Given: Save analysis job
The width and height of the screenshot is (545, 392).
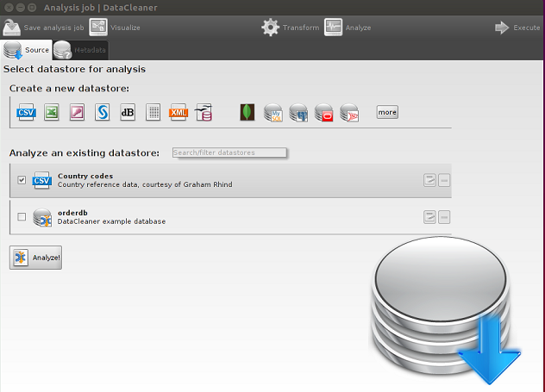Looking at the screenshot, I should point(43,28).
